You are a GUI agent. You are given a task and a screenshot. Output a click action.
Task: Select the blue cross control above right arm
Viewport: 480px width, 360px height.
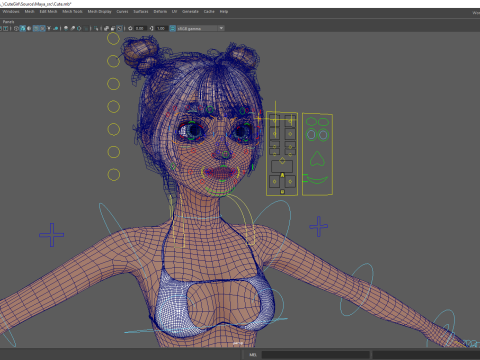tap(319, 226)
